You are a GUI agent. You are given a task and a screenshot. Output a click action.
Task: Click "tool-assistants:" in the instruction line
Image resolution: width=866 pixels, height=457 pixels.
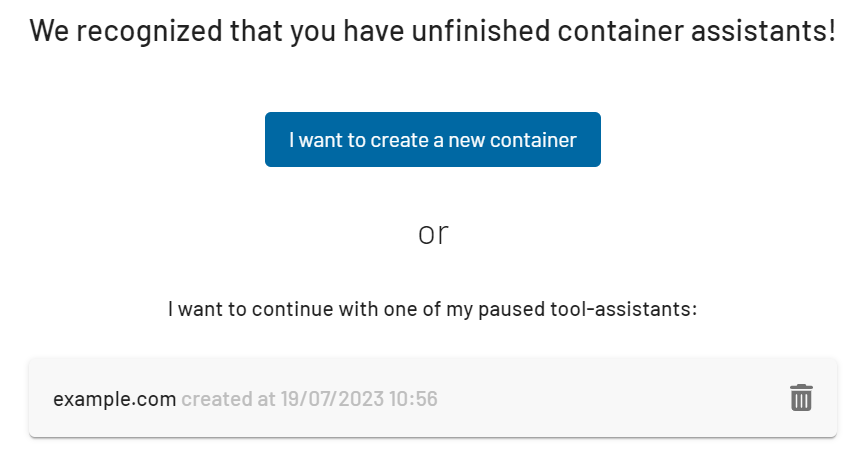[x=624, y=309]
